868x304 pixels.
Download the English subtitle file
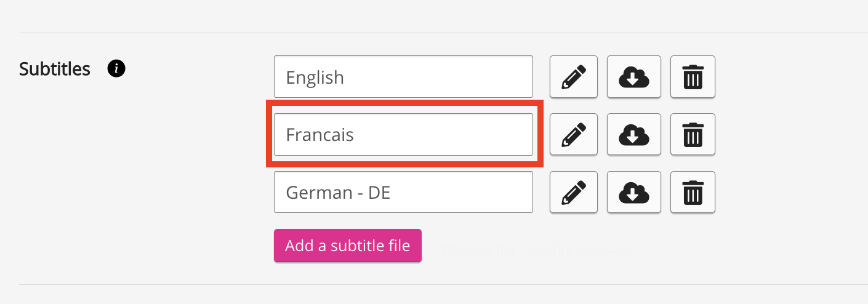[x=633, y=77]
